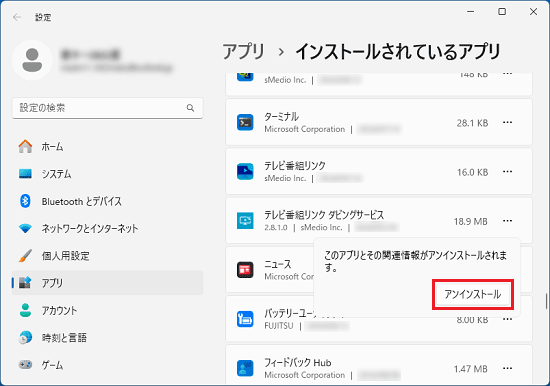Click the Bluetooth icon in sidebar

click(x=25, y=201)
